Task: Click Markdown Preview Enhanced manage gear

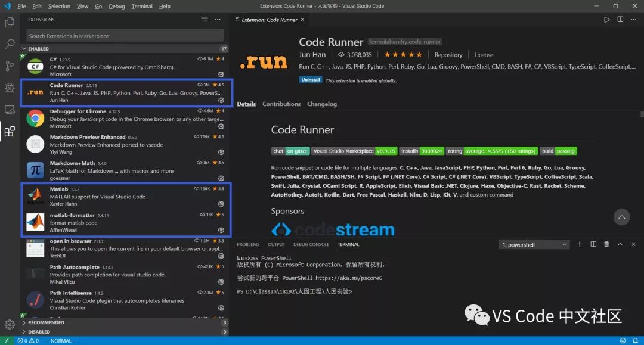Action: [221, 152]
